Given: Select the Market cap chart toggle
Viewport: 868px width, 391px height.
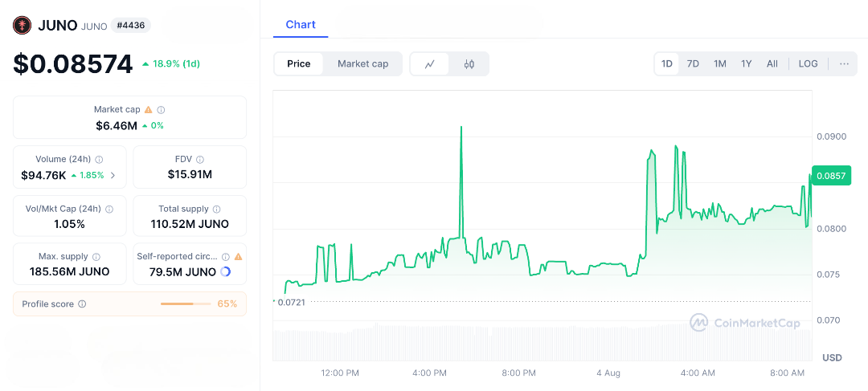Looking at the screenshot, I should (x=363, y=63).
